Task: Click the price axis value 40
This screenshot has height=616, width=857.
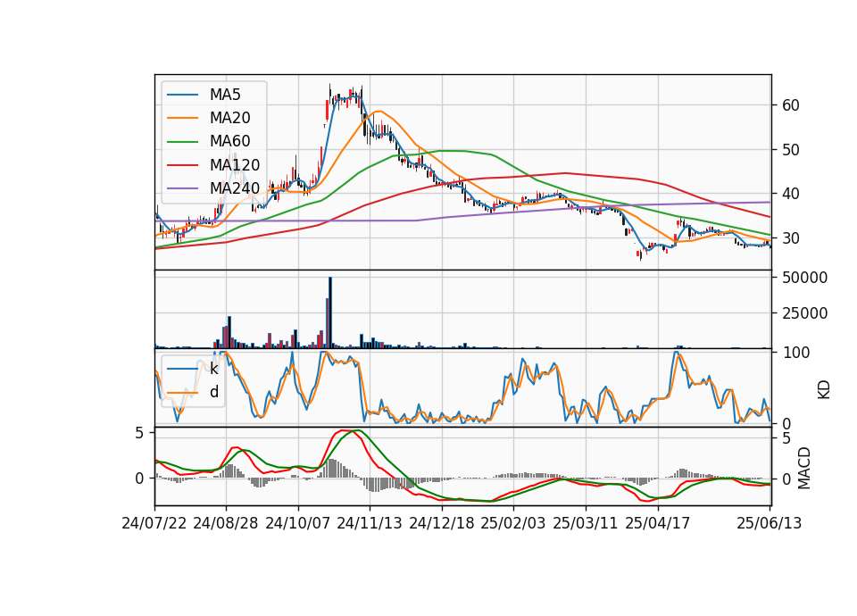Action: 791,194
